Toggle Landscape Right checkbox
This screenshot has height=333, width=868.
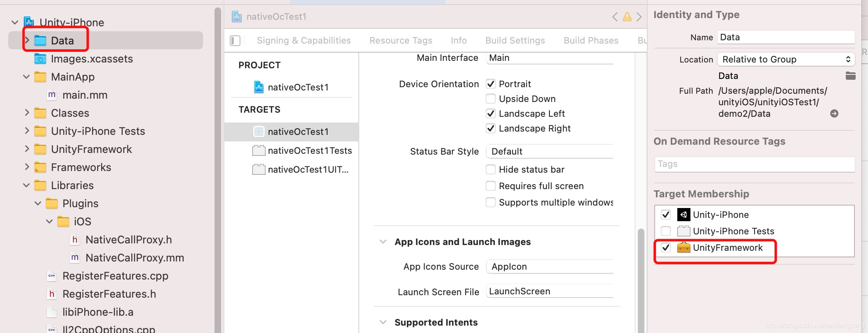(491, 128)
